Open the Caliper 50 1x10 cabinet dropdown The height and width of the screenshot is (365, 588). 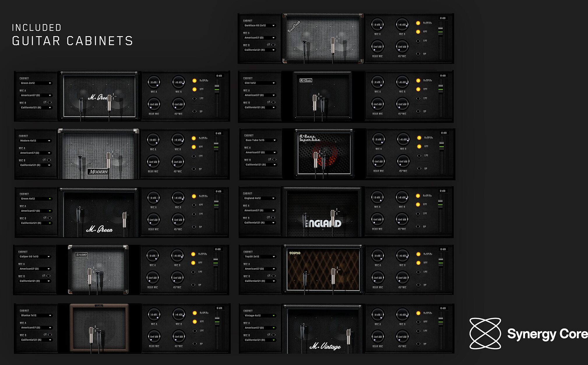click(x=35, y=257)
